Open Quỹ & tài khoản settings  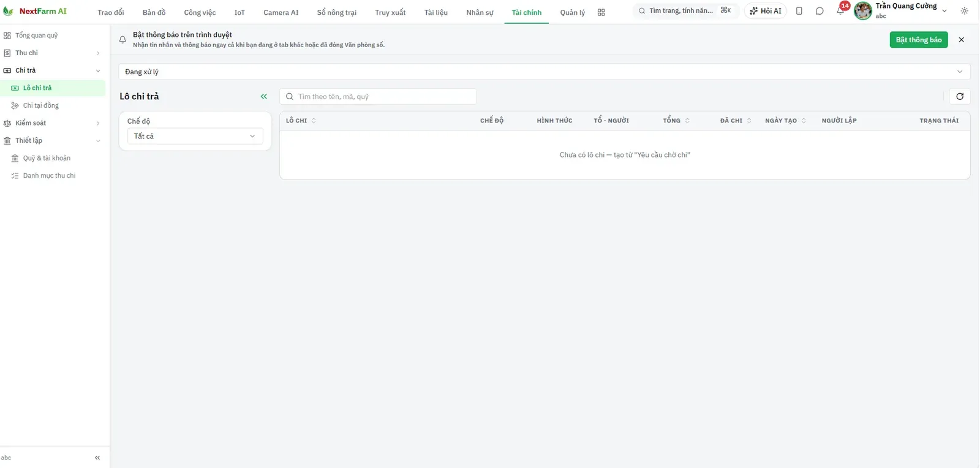(53, 158)
